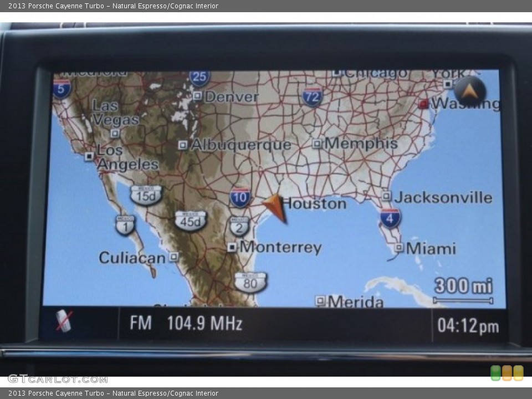This screenshot has height=399, width=532.
Task: Tap the Culiacan city label
Action: (x=132, y=258)
